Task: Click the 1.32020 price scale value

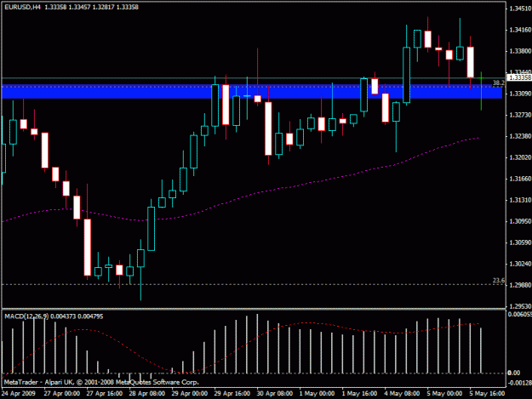Action: coord(520,157)
